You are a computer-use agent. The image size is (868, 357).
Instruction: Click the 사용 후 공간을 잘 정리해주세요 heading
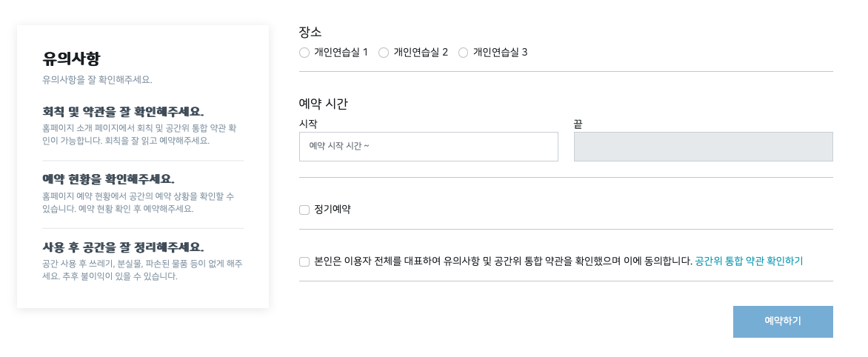tap(123, 247)
